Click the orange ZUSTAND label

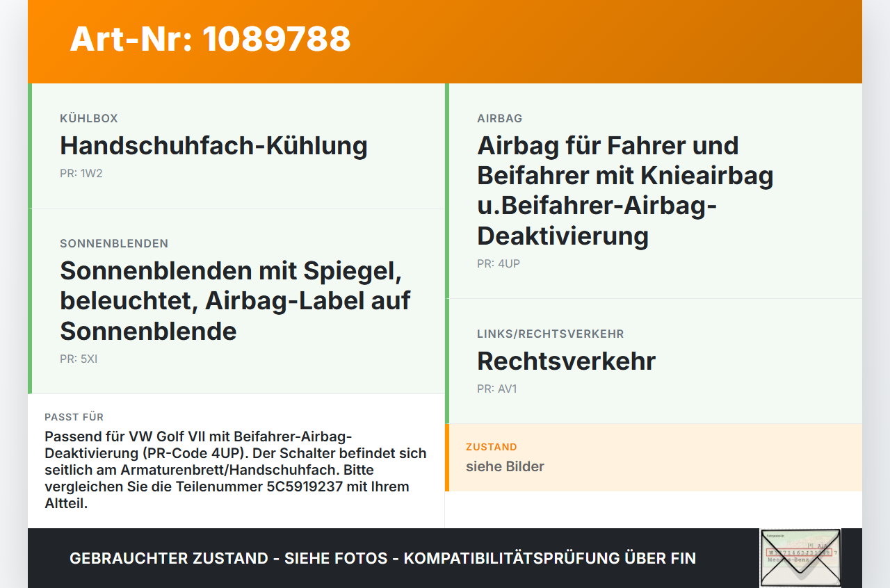492,447
